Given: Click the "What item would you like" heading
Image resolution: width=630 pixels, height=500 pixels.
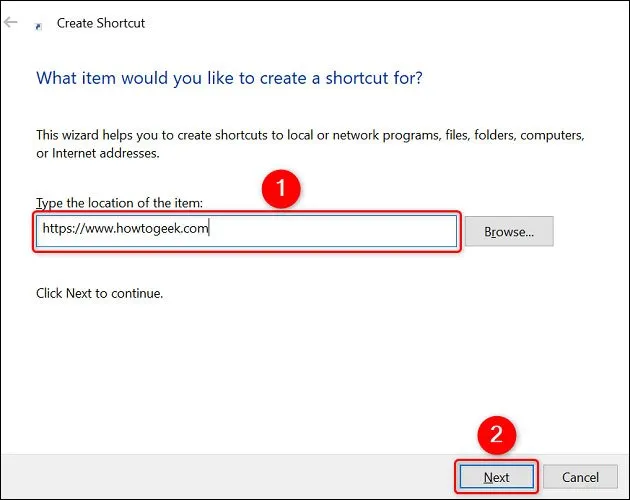Looking at the screenshot, I should (x=229, y=77).
